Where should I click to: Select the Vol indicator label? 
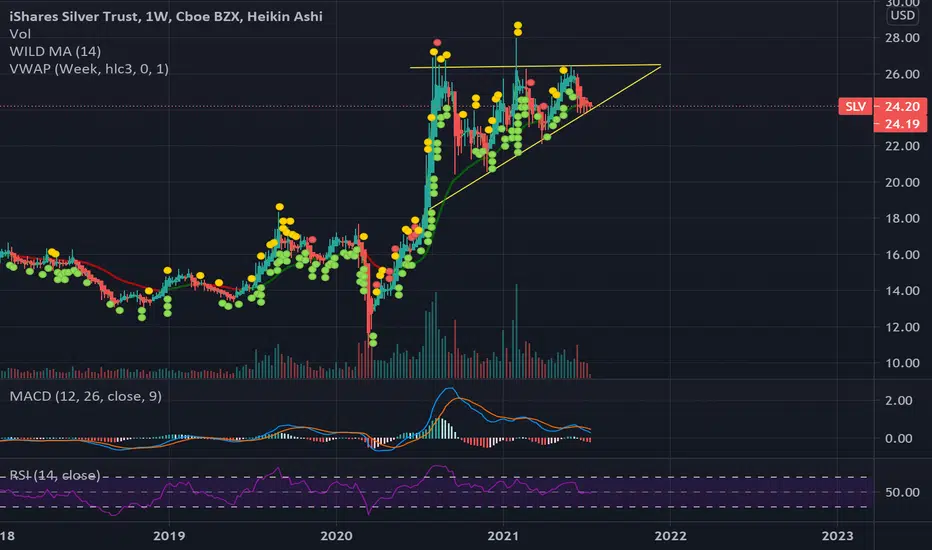point(20,34)
